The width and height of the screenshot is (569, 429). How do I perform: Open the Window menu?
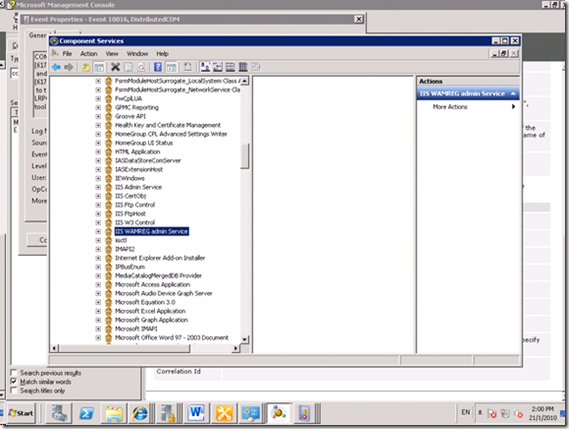137,54
